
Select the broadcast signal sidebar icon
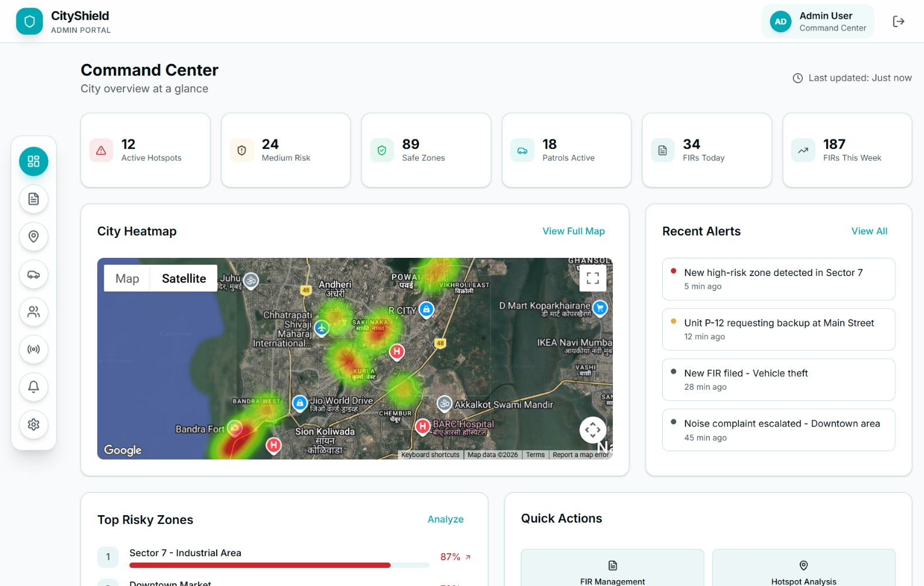coord(33,349)
